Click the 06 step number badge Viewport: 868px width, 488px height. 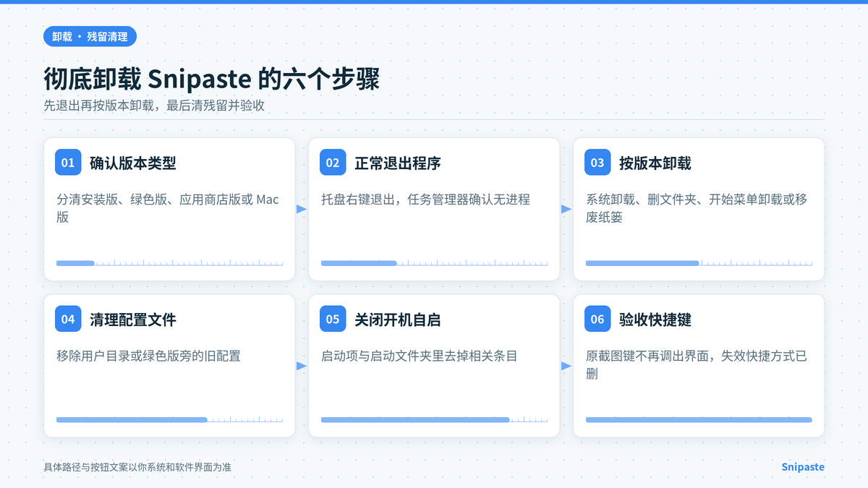(597, 319)
